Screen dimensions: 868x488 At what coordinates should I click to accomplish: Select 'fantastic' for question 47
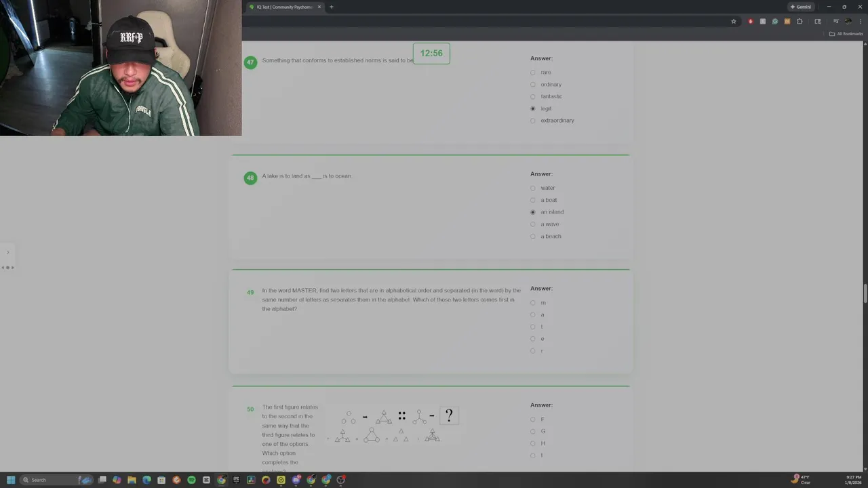tap(532, 96)
